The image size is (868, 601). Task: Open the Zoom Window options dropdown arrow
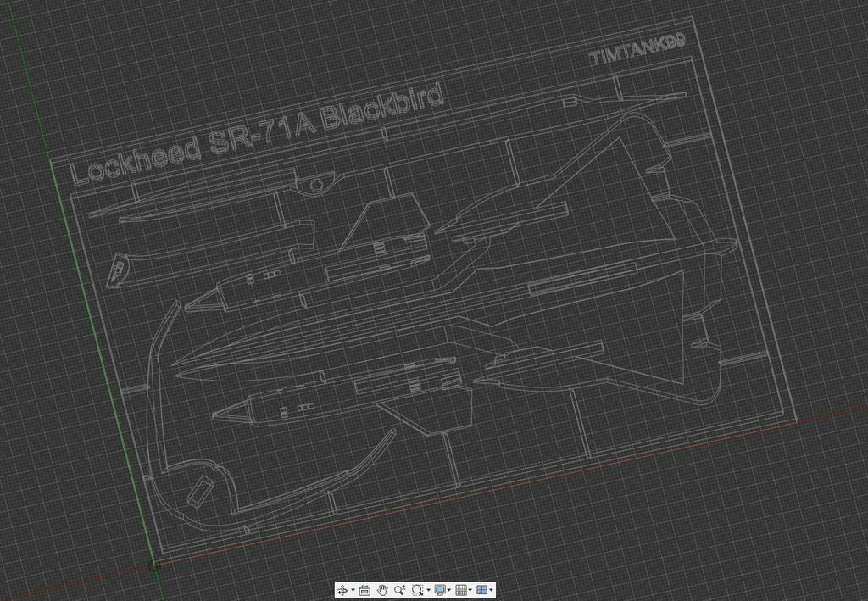pyautogui.click(x=428, y=590)
